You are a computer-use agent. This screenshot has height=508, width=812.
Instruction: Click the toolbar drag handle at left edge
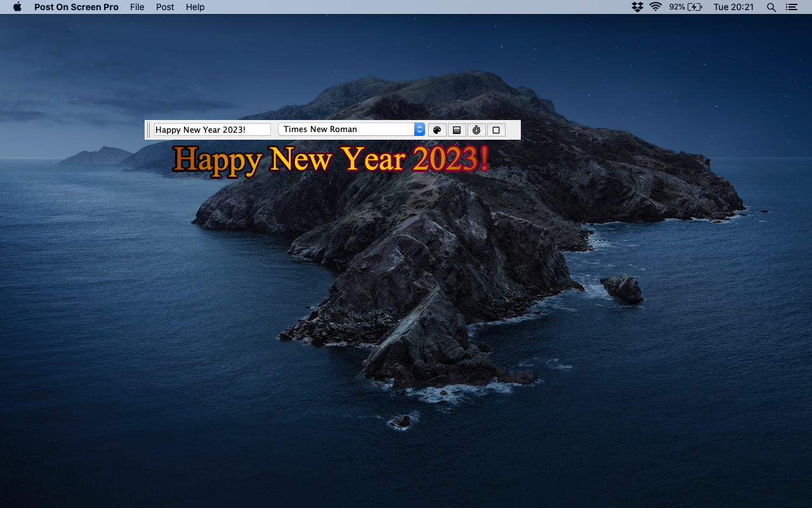pos(149,130)
